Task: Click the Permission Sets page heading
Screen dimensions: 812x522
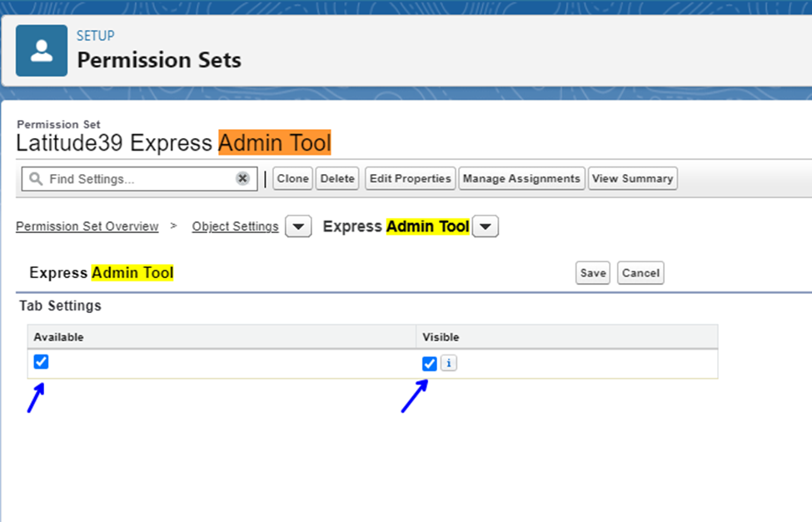Action: pyautogui.click(x=159, y=60)
